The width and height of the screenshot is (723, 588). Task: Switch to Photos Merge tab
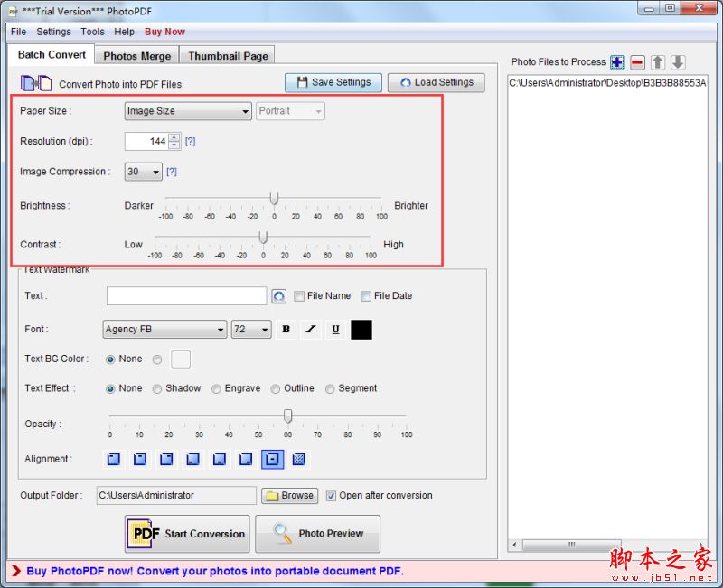coord(137,56)
